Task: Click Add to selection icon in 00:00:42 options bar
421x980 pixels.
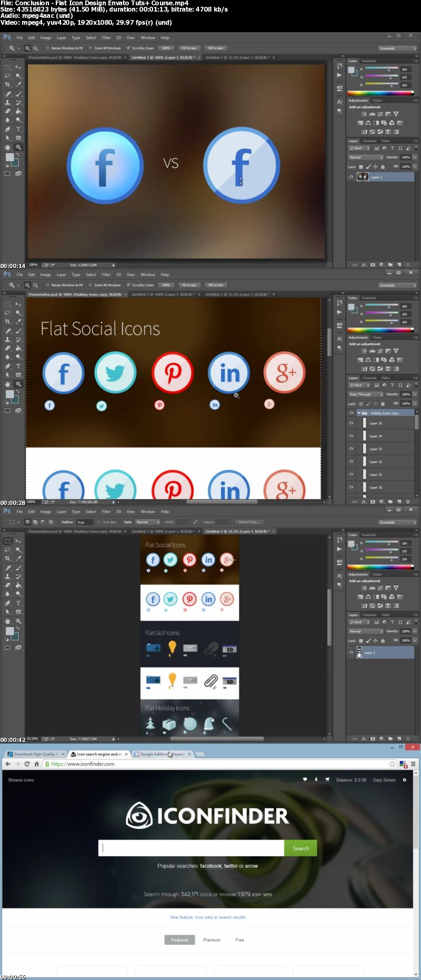Action: (35, 522)
